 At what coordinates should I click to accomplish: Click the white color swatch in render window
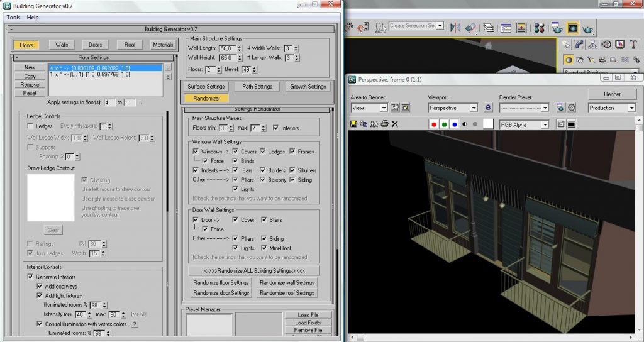click(487, 124)
